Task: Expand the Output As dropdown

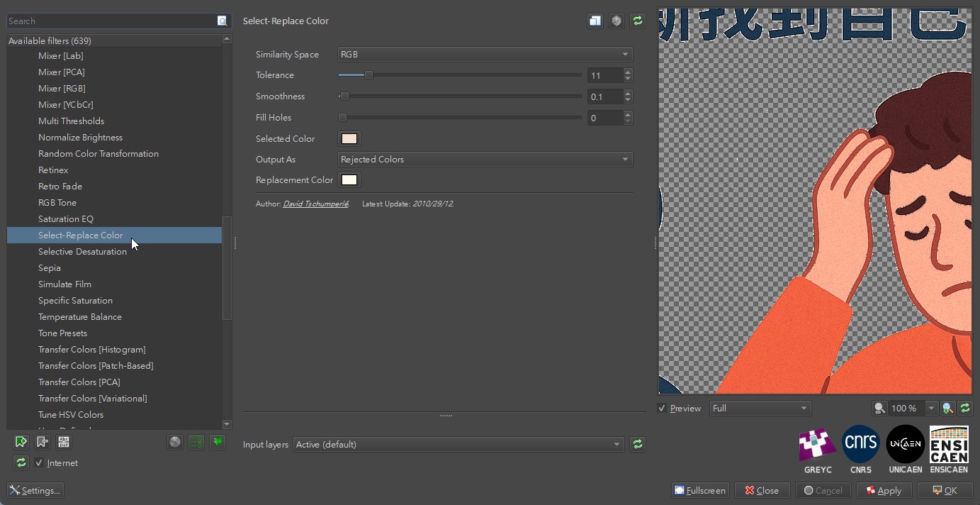Action: pos(485,160)
